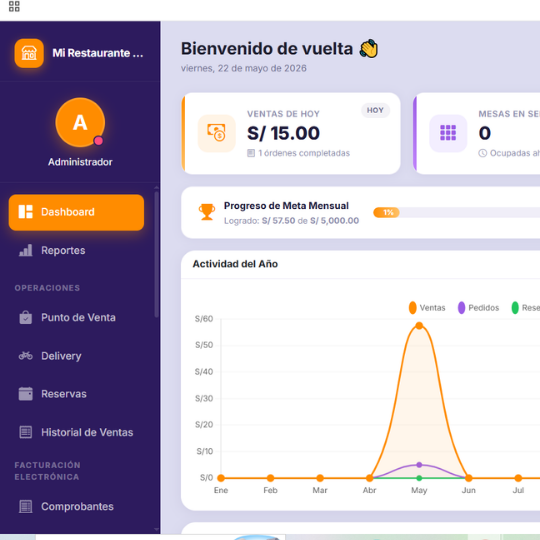The width and height of the screenshot is (540, 540).
Task: Click the Reportes bar chart icon
Action: click(x=25, y=250)
